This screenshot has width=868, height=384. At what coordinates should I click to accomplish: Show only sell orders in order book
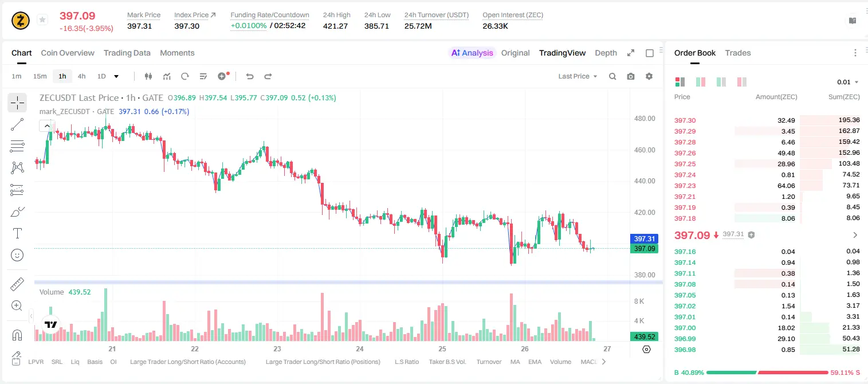742,82
